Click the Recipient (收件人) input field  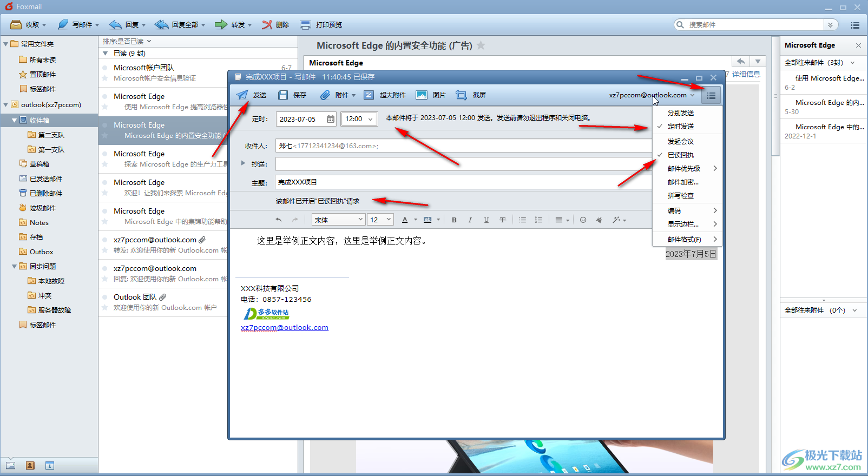[464, 146]
